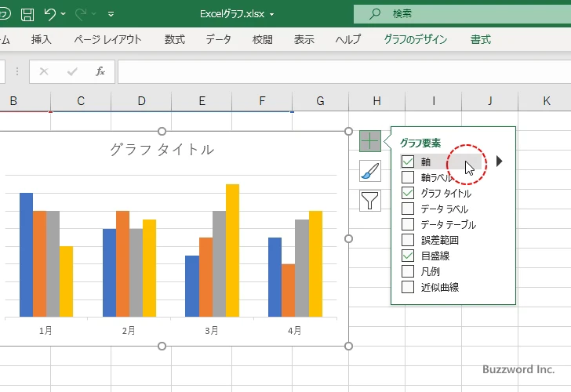
Task: Open the ヘルプ tab
Action: coord(348,39)
